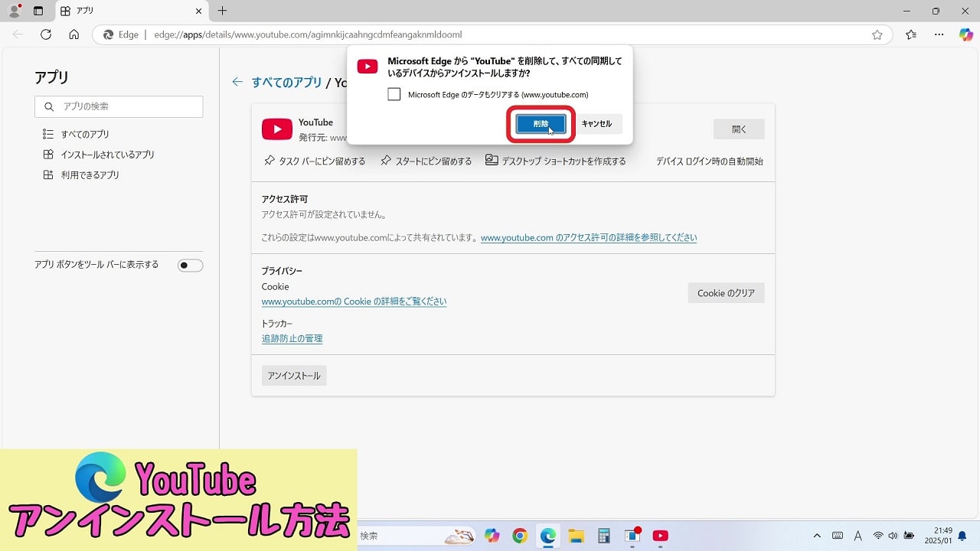Open Microsoft Edge from the taskbar
The height and width of the screenshot is (551, 980).
pos(548,536)
